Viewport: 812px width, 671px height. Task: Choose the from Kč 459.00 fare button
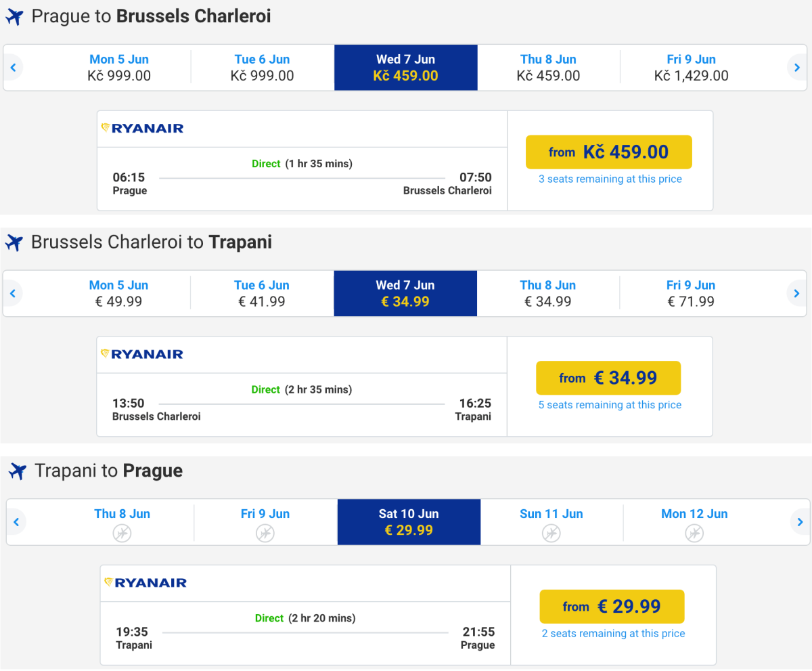click(x=609, y=152)
